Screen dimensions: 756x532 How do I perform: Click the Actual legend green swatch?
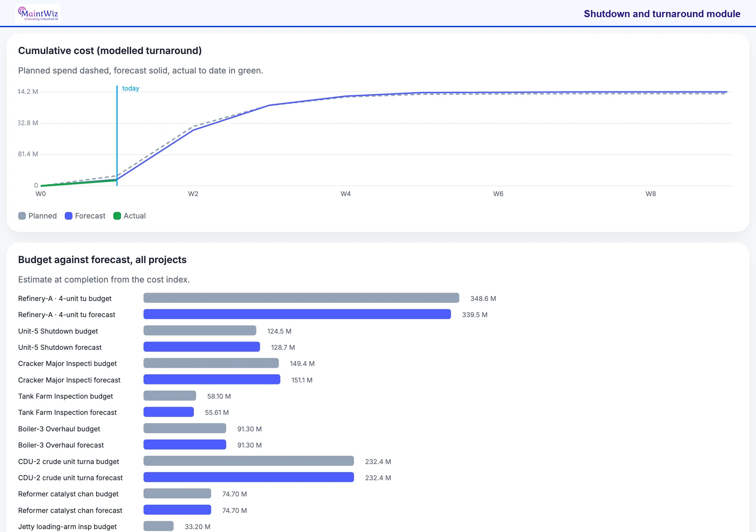pos(117,216)
